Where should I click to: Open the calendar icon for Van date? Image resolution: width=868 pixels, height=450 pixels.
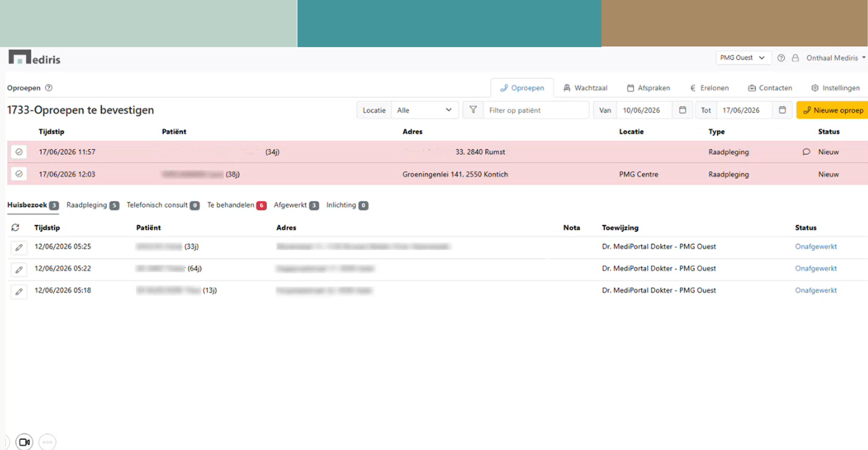pyautogui.click(x=682, y=110)
